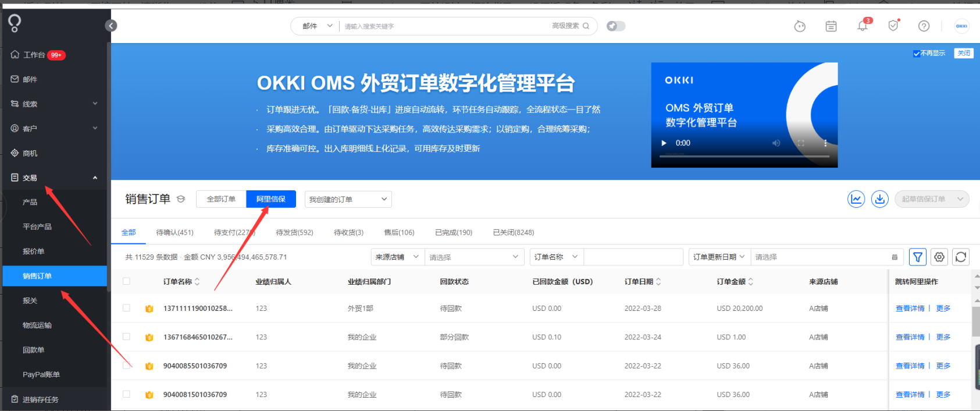Toggle the switch next to search bar
980x411 pixels.
[x=616, y=26]
